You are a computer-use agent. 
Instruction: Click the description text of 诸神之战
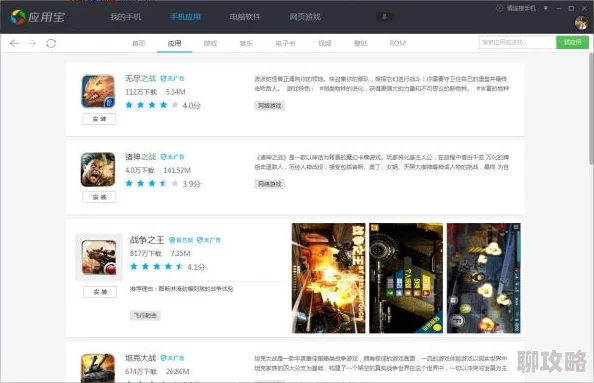pos(381,162)
